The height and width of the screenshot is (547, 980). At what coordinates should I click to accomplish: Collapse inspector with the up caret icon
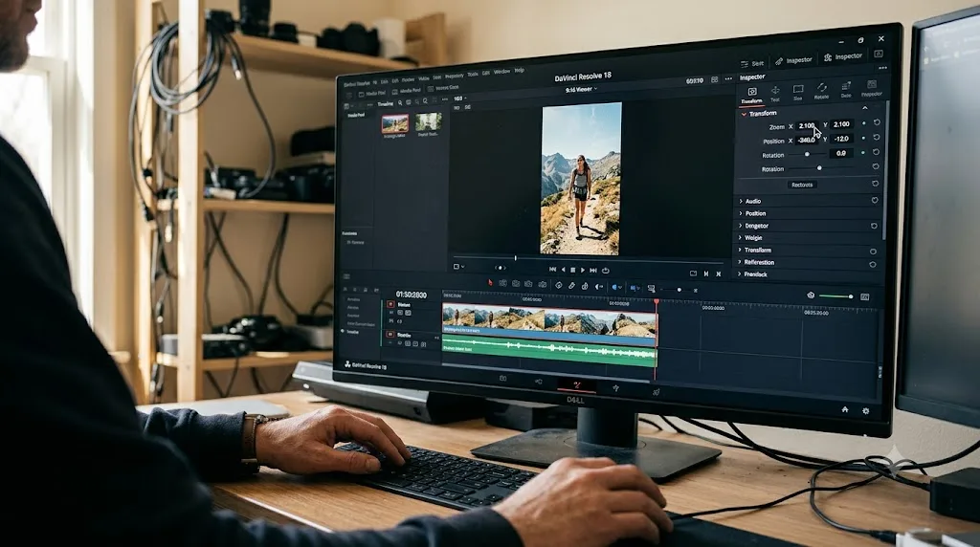(865, 108)
